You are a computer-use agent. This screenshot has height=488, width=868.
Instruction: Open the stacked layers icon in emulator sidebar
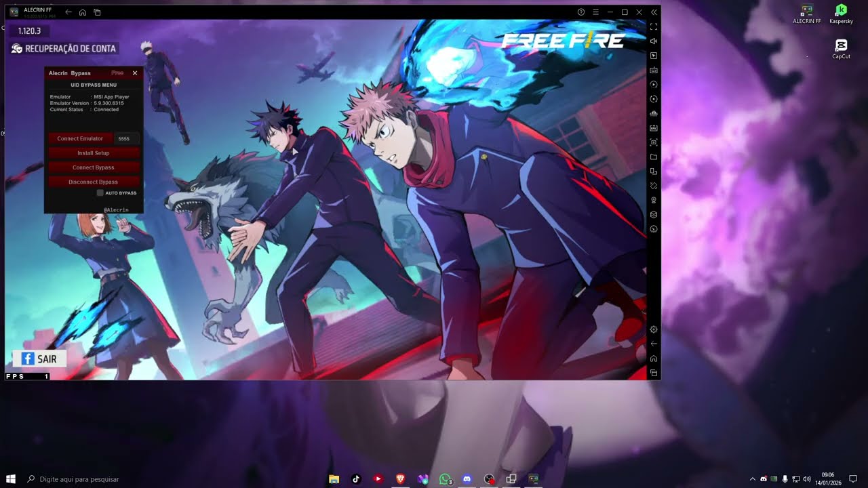click(654, 215)
